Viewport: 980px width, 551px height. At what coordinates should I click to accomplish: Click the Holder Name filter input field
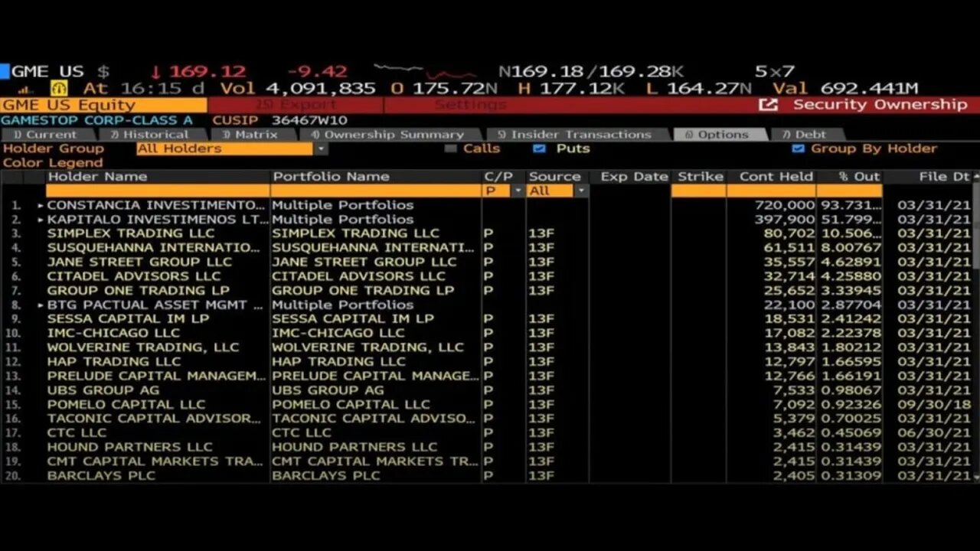(x=158, y=191)
